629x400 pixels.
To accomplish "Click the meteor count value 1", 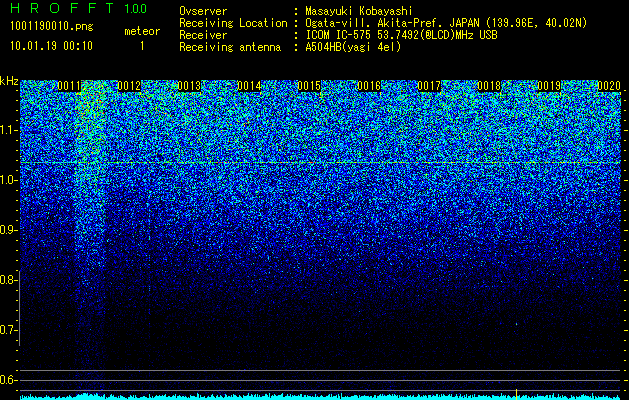I will coord(142,46).
